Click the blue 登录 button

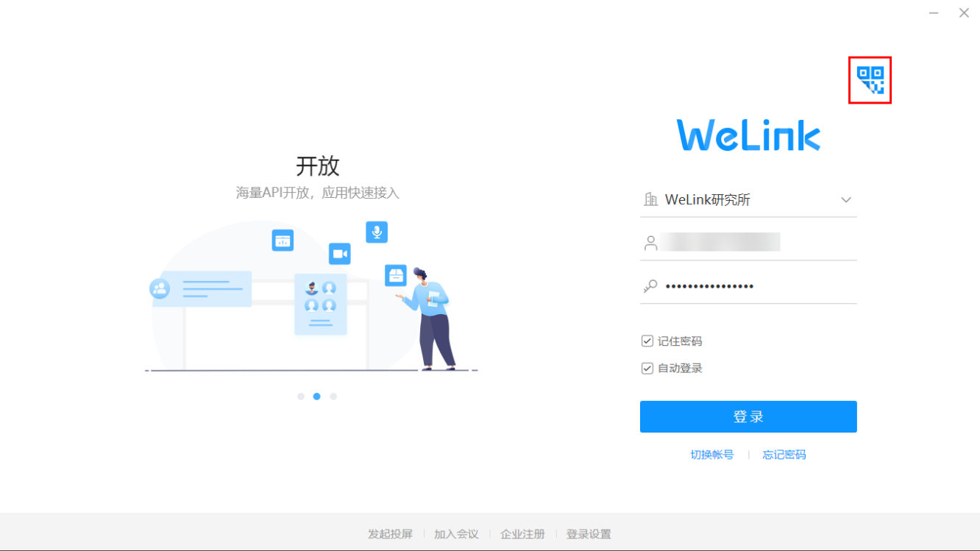click(748, 416)
